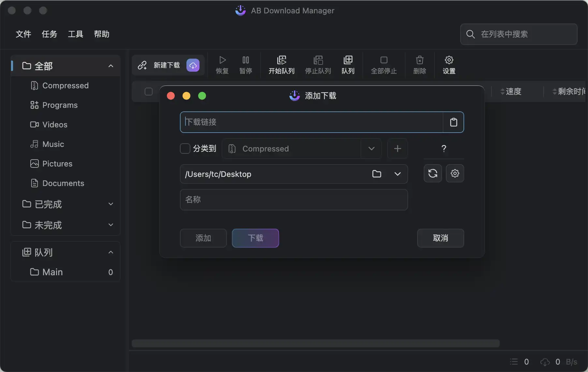Click the 暂停 pause icon

click(246, 60)
